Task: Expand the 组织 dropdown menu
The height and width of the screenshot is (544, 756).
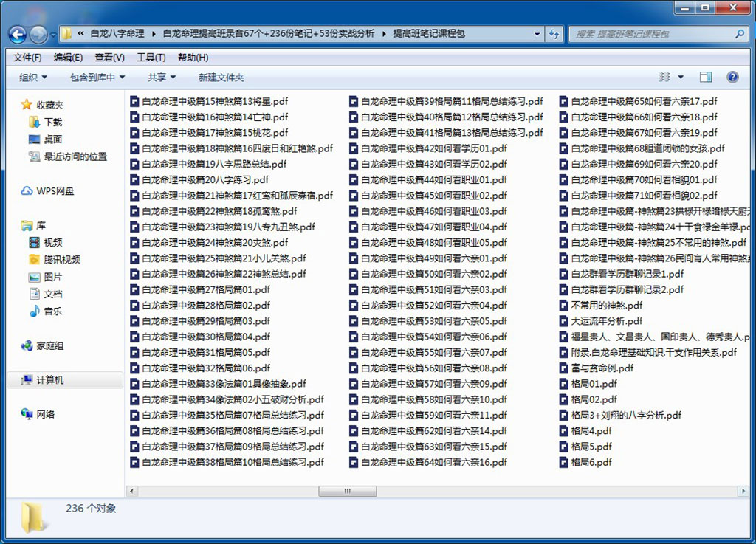Action: click(x=33, y=78)
